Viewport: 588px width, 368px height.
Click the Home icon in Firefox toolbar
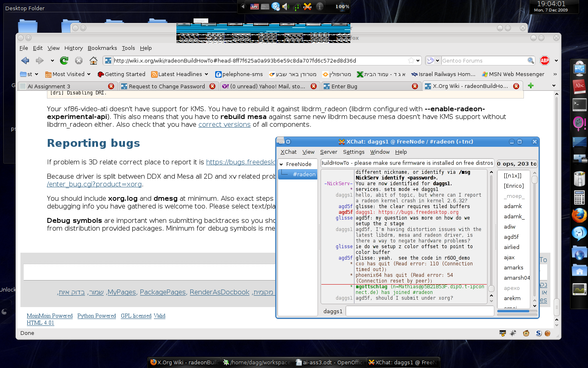[94, 61]
